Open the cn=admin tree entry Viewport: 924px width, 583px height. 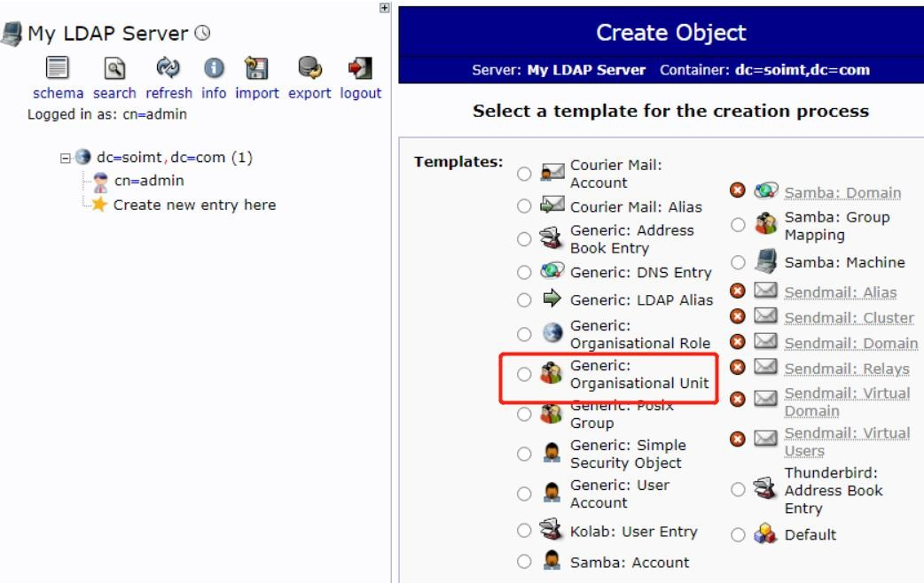pos(149,181)
